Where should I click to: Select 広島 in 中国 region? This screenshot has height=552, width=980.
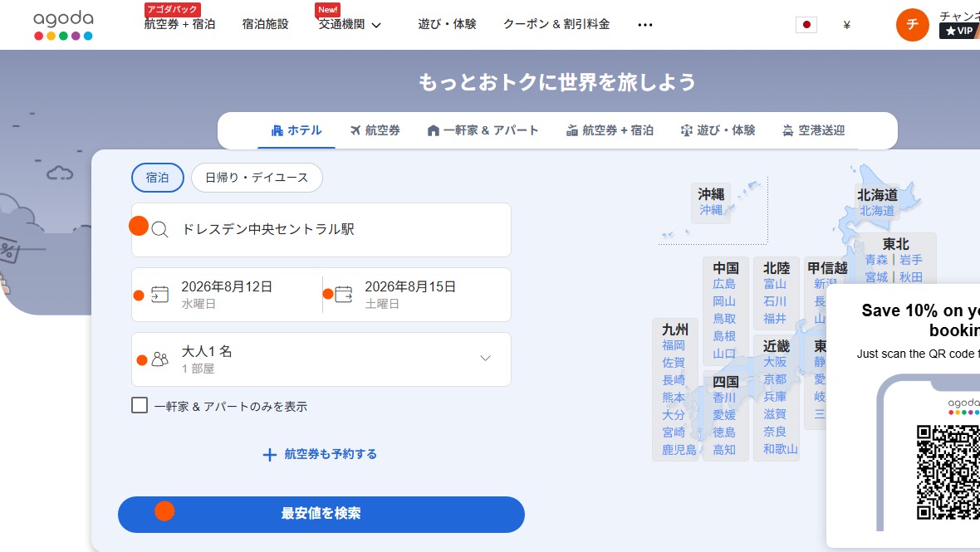click(x=724, y=284)
